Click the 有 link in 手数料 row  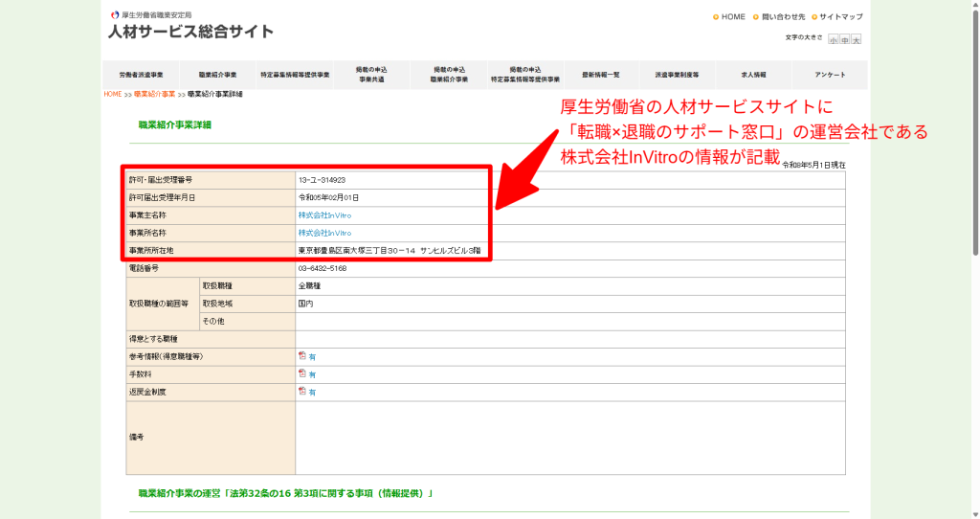[313, 374]
